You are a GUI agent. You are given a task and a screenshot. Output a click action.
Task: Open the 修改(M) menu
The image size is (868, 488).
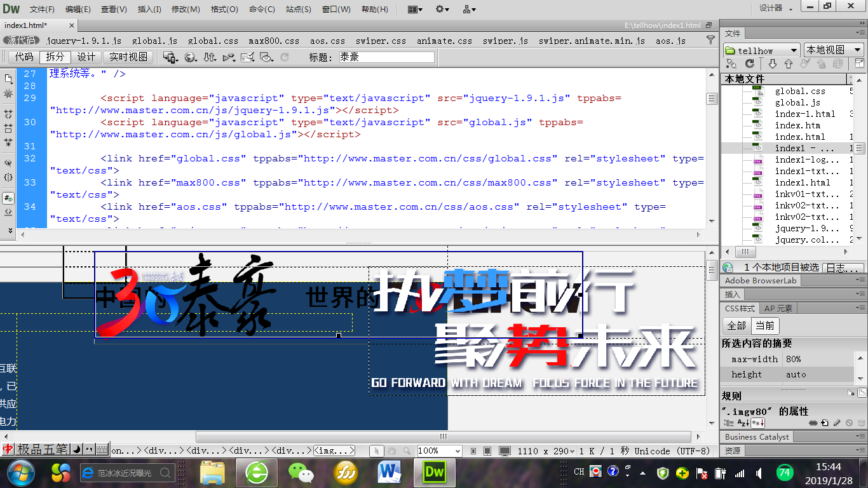point(186,10)
